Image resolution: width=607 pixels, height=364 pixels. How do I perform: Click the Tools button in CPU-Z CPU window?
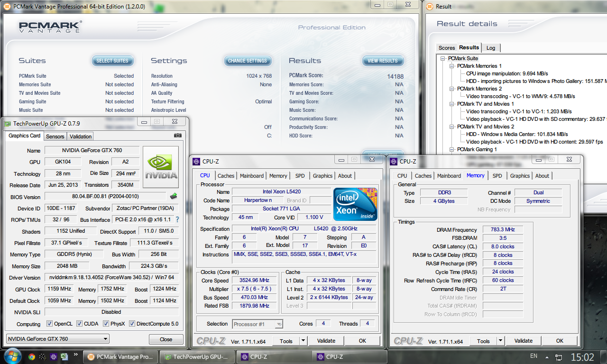click(286, 341)
